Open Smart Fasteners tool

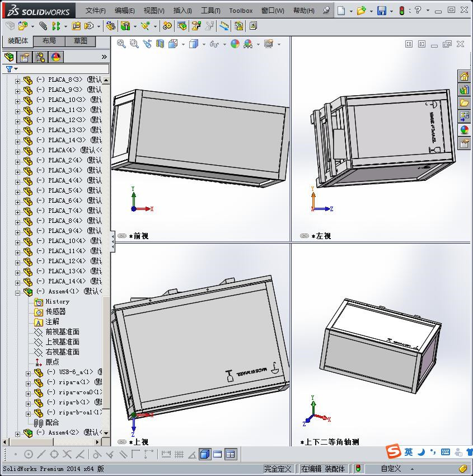(x=76, y=26)
